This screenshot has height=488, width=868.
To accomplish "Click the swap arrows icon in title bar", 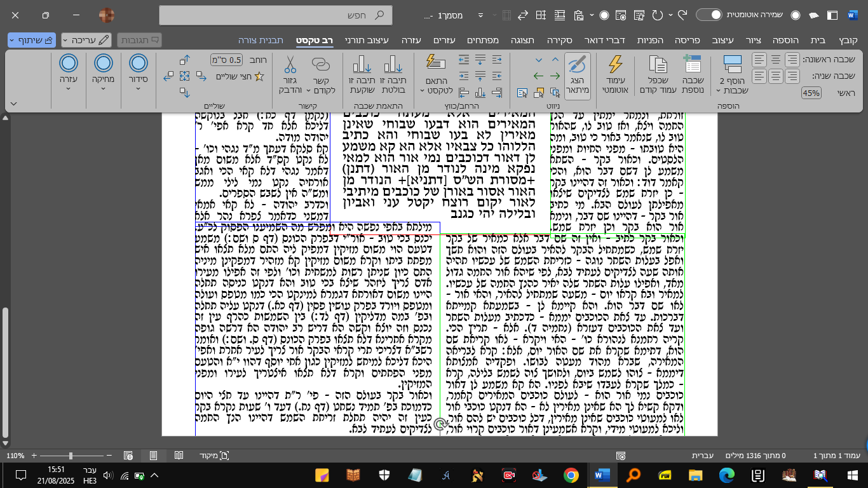I will click(x=524, y=15).
